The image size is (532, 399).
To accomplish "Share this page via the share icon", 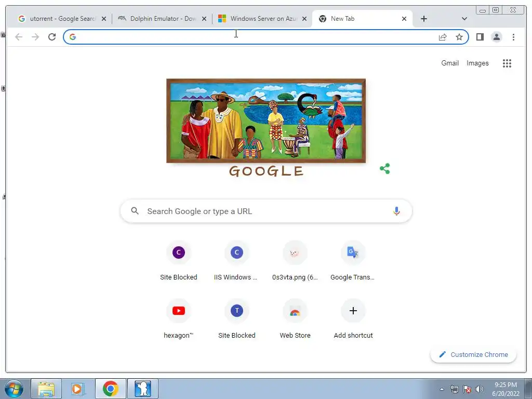I will [443, 37].
